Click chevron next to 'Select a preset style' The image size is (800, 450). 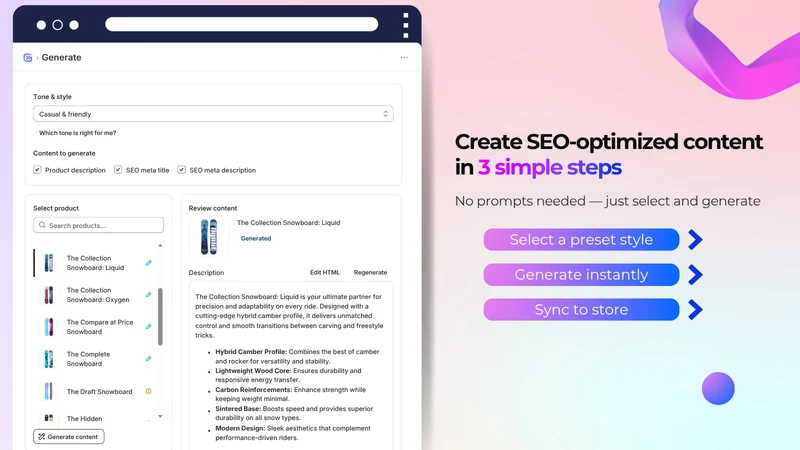tap(695, 239)
